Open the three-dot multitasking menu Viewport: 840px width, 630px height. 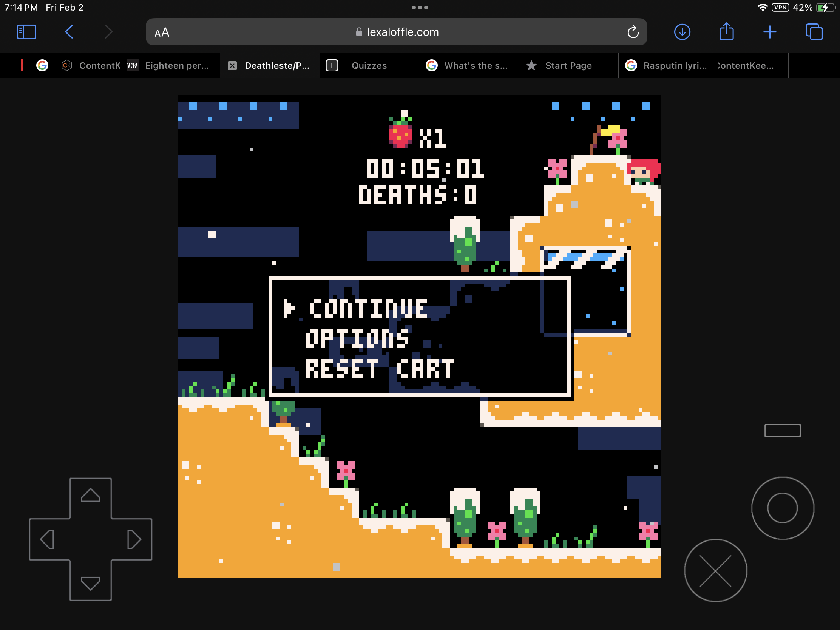[420, 8]
